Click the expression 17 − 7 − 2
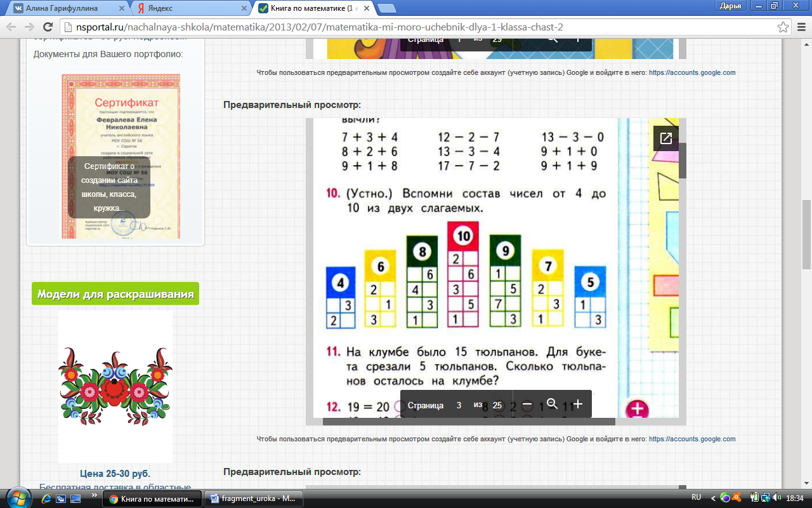The image size is (812, 508). pyautogui.click(x=469, y=166)
